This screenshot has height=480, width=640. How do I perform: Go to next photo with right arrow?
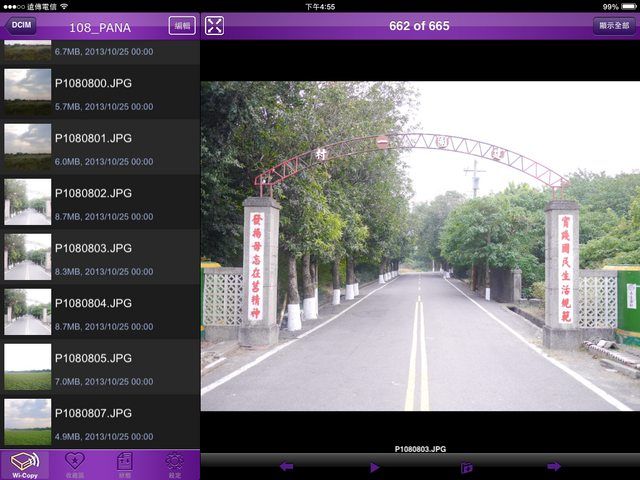[x=553, y=466]
